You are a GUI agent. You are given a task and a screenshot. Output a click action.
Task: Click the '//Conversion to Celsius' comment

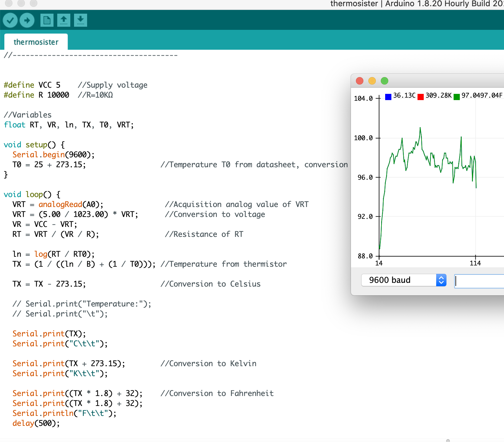tap(211, 284)
